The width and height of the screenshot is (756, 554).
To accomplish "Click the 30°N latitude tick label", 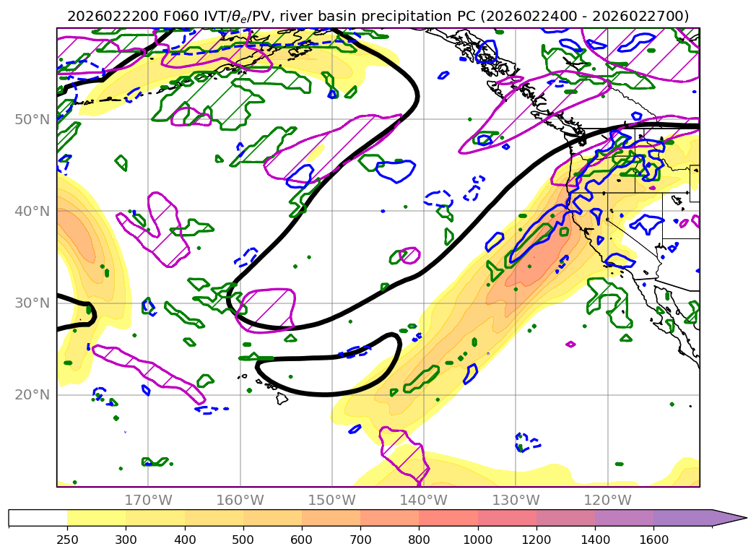I will (34, 303).
